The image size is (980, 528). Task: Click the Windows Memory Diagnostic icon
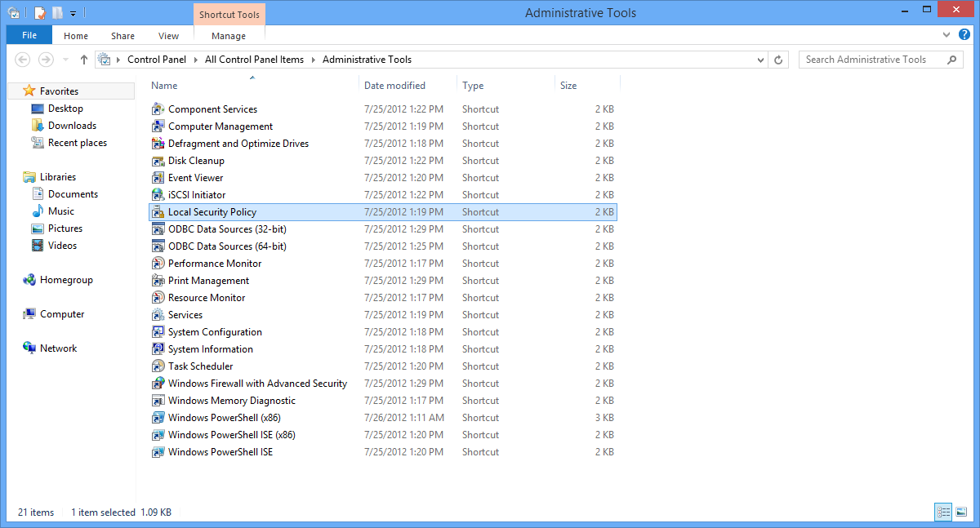pos(158,401)
